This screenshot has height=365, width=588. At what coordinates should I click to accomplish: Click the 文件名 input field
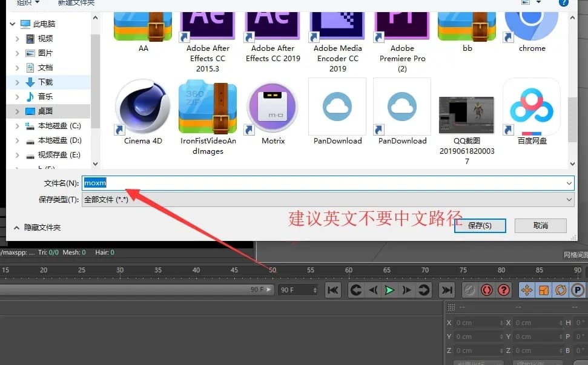click(x=323, y=183)
